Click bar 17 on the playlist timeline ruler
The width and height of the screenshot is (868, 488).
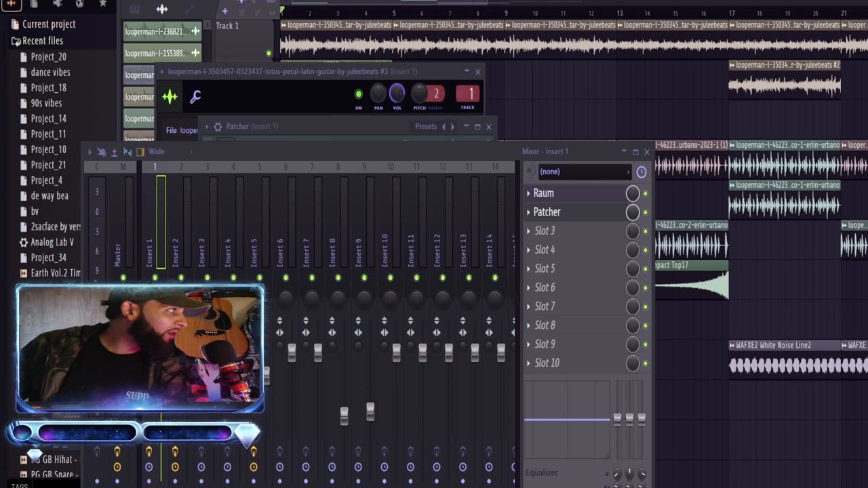point(732,14)
